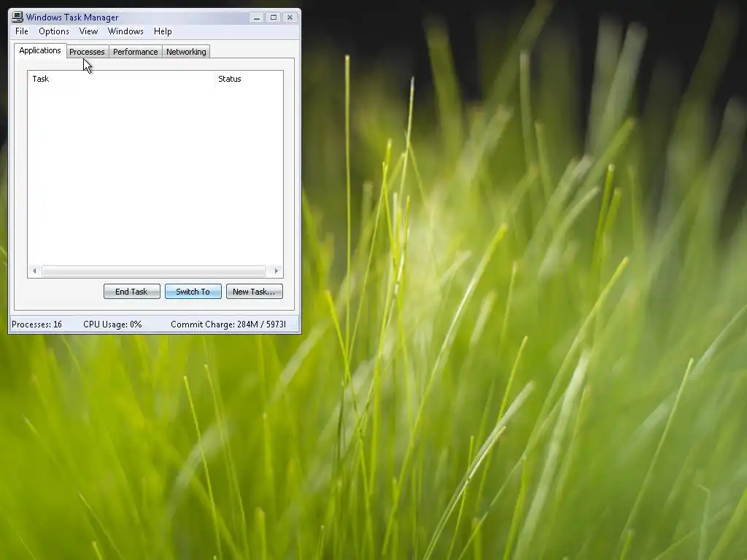Minimize the Windows Task Manager window

click(x=257, y=17)
